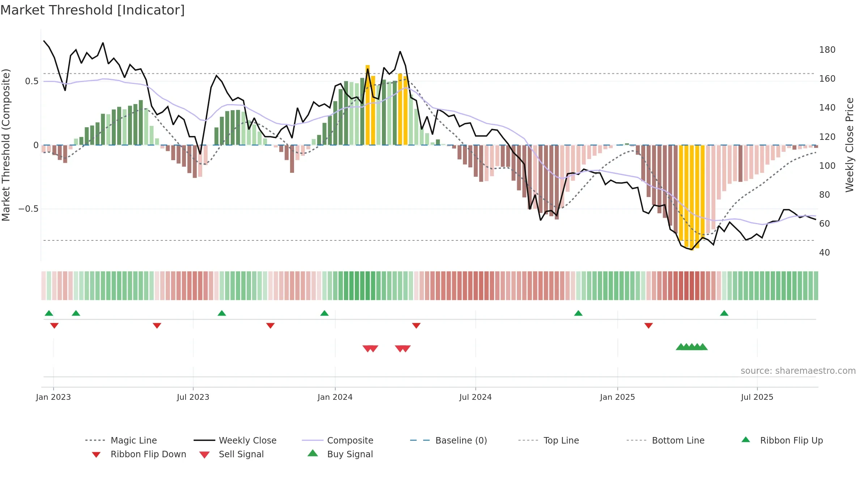Click the Jan 2024 axis label
The width and height of the screenshot is (868, 488).
click(335, 397)
